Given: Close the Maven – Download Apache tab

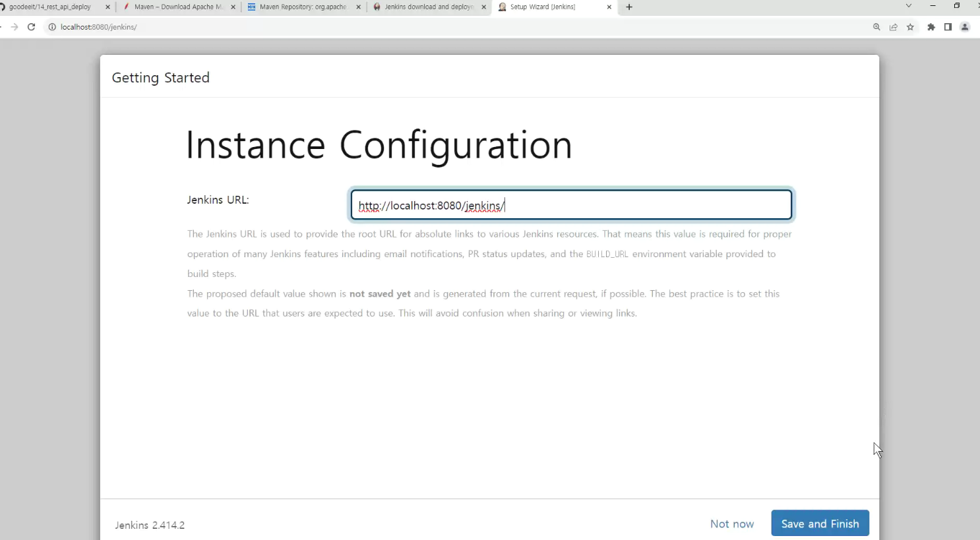Looking at the screenshot, I should (x=233, y=7).
